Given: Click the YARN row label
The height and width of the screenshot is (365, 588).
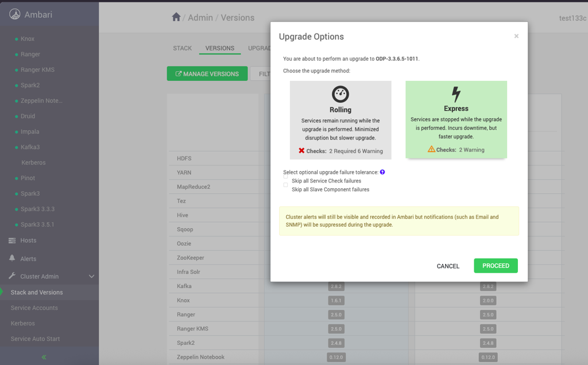Looking at the screenshot, I should [x=184, y=173].
